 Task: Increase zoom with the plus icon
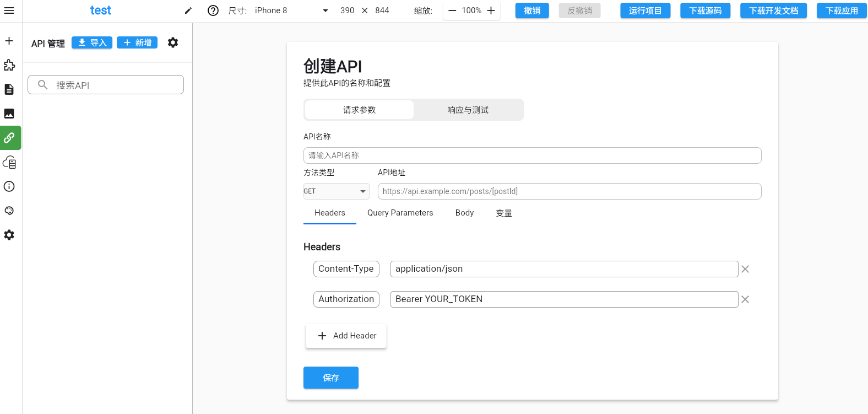pos(491,10)
